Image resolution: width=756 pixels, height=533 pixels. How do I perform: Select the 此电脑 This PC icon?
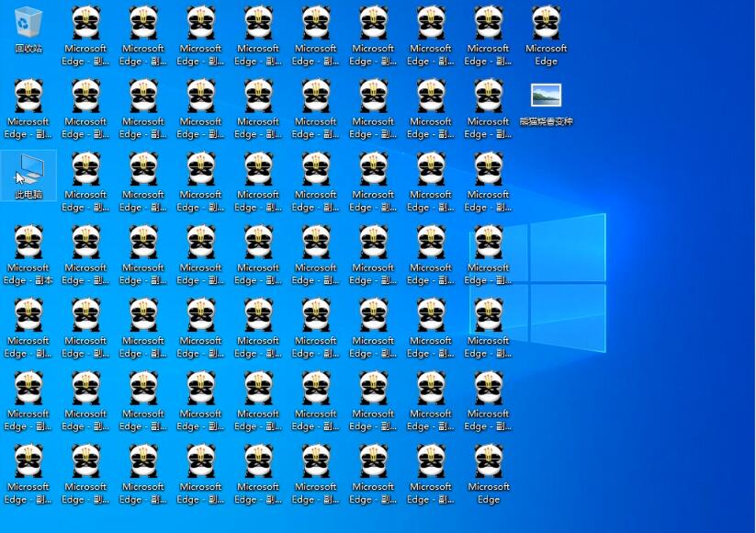[x=28, y=176]
